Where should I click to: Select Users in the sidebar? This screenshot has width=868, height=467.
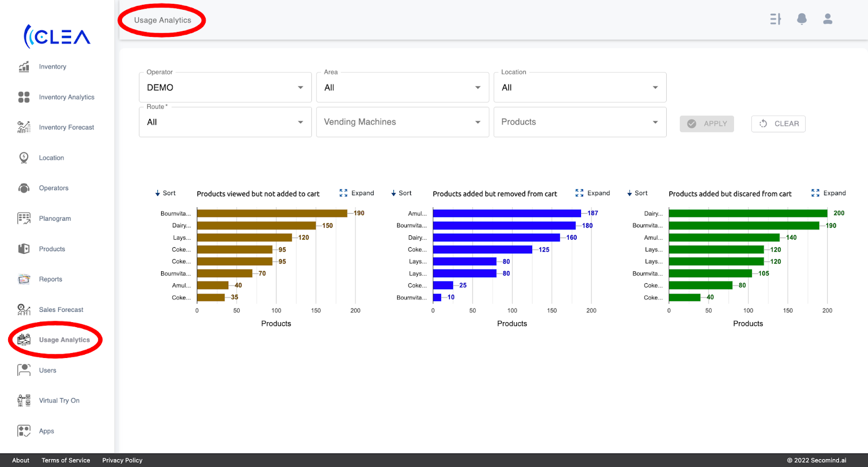coord(48,370)
